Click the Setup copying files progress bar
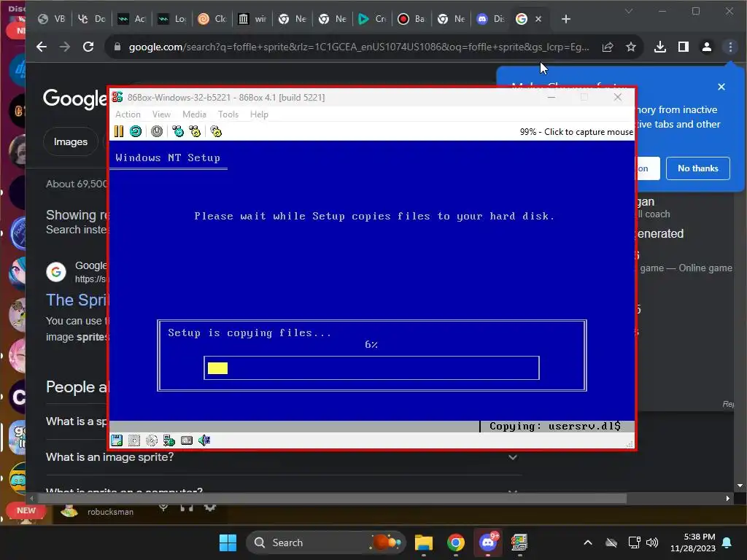Image resolution: width=747 pixels, height=560 pixels. click(x=371, y=368)
